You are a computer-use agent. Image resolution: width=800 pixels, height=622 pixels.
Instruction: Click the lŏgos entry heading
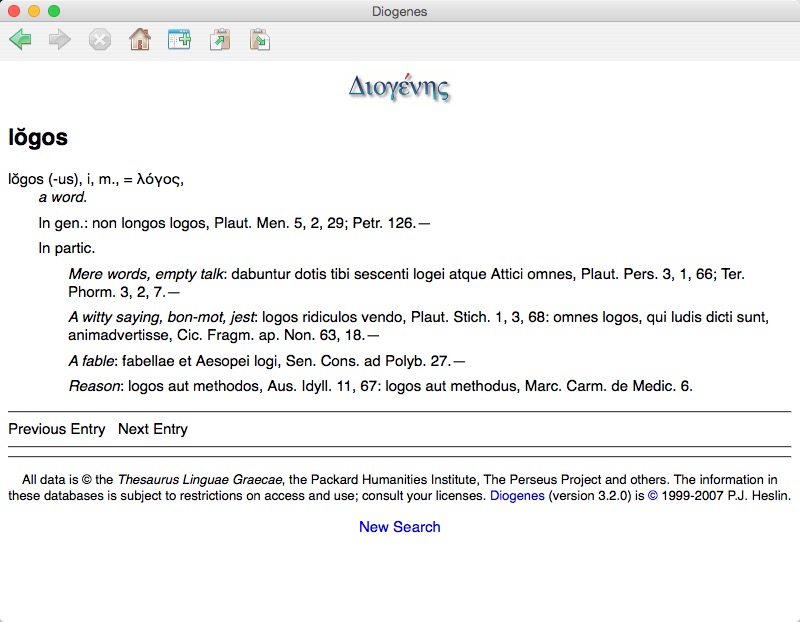(x=38, y=137)
